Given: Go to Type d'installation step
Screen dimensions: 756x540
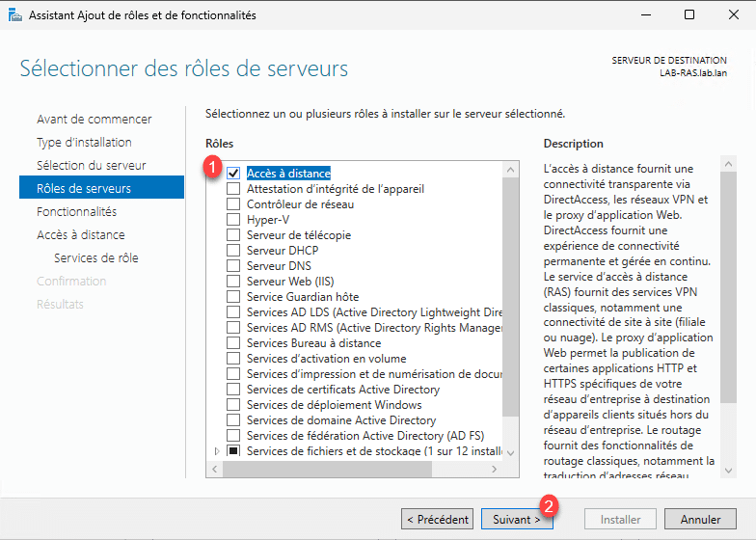Looking at the screenshot, I should (84, 143).
